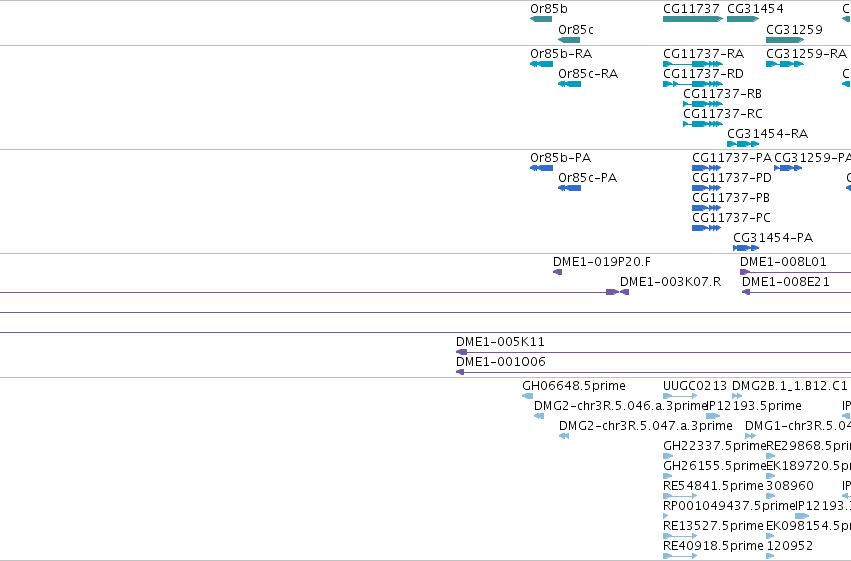
Task: Select the Or85b-PA protein feature
Action: pos(541,168)
